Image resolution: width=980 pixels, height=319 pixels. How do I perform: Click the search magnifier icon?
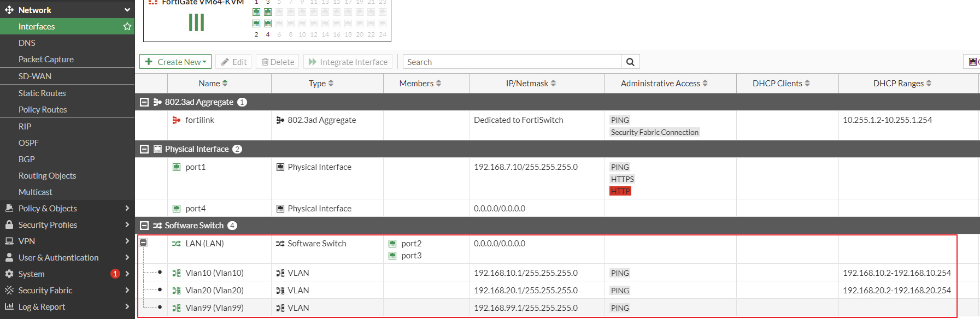tap(630, 62)
